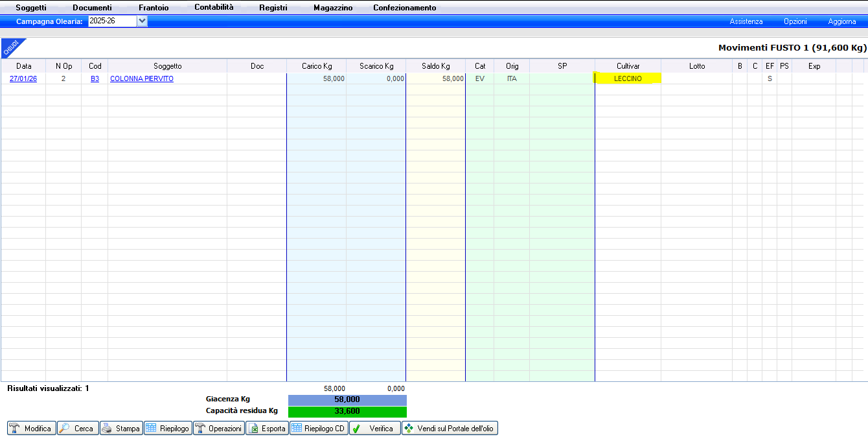The image size is (868, 439).
Task: Select the N Op value 2 cell
Action: tap(63, 78)
